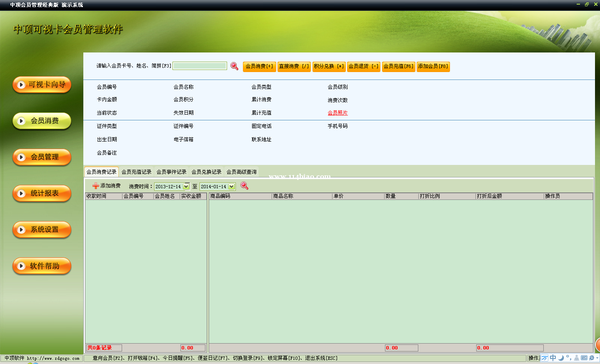Switch to 会员兑换记录 tab
The image size is (600, 364).
pos(207,172)
